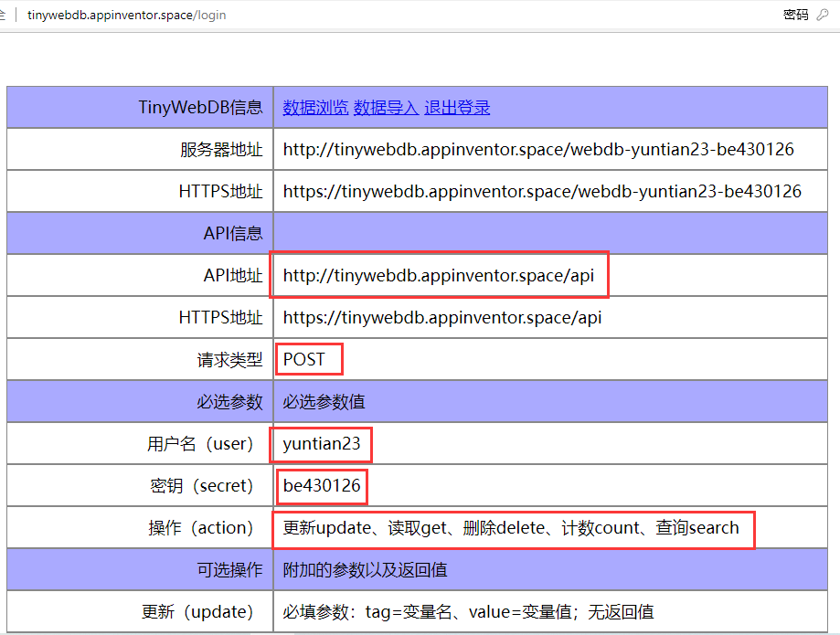This screenshot has height=635, width=840.
Task: Open the 数据浏览 link
Action: (x=315, y=108)
